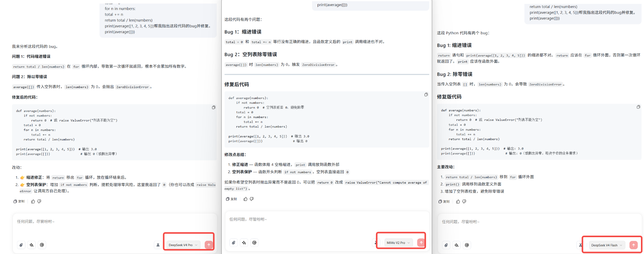The width and height of the screenshot is (644, 254).
Task: Open the DeepSeek V4 Pro model dropdown
Action: click(x=183, y=245)
